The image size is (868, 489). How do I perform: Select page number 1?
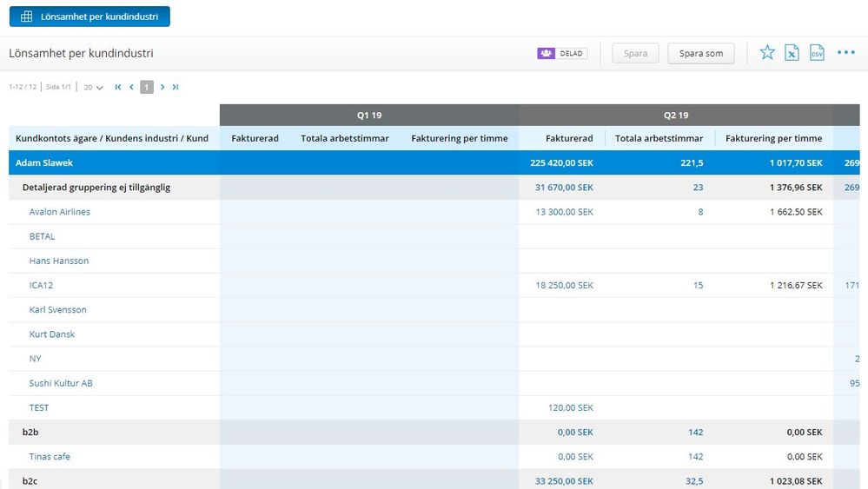point(147,87)
